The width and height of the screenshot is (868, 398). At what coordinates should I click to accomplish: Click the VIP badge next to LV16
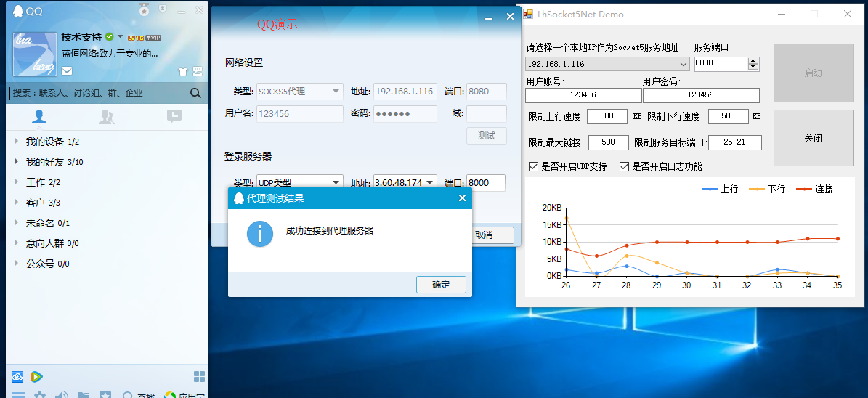click(x=153, y=38)
